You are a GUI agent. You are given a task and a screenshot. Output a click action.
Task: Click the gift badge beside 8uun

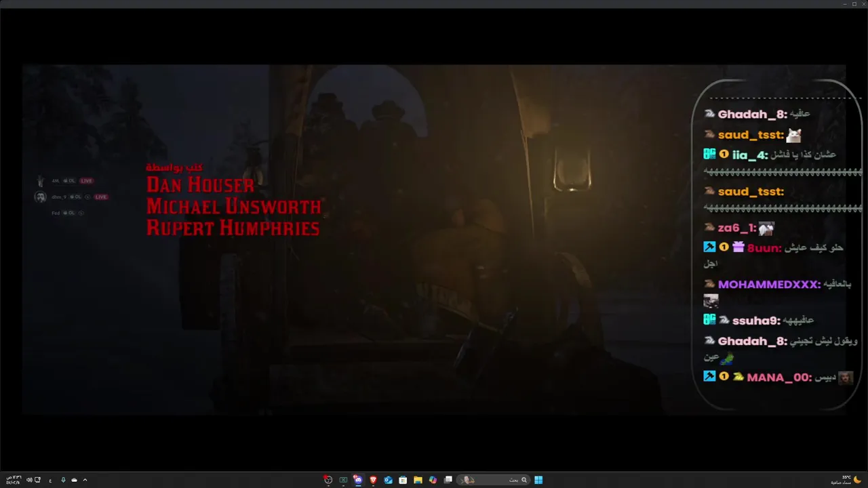[x=738, y=247]
